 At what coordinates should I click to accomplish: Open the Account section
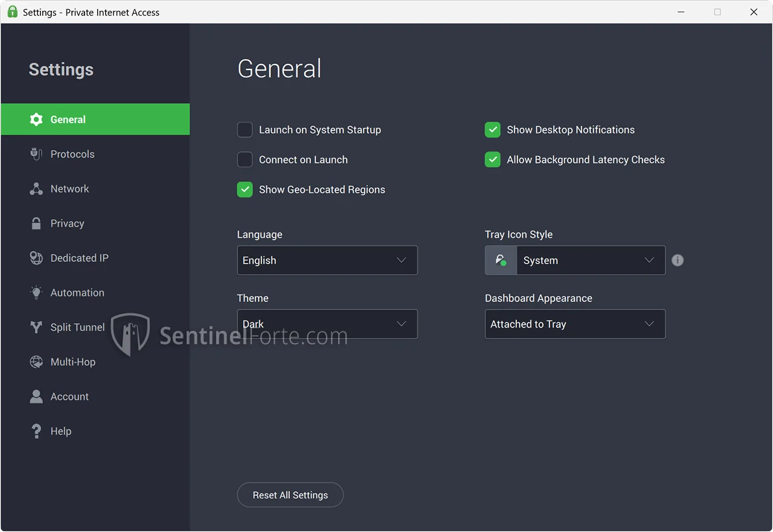click(95, 396)
